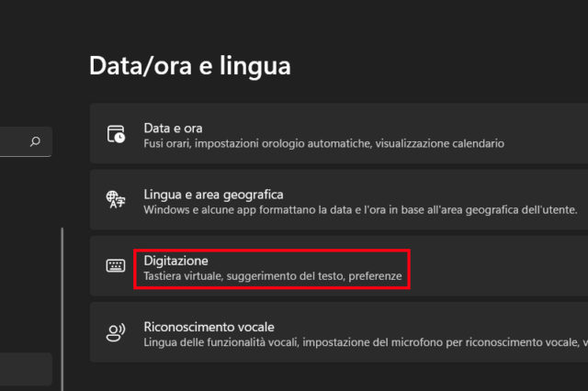Select the Digitazione title
The height and width of the screenshot is (391, 588).
coord(176,261)
